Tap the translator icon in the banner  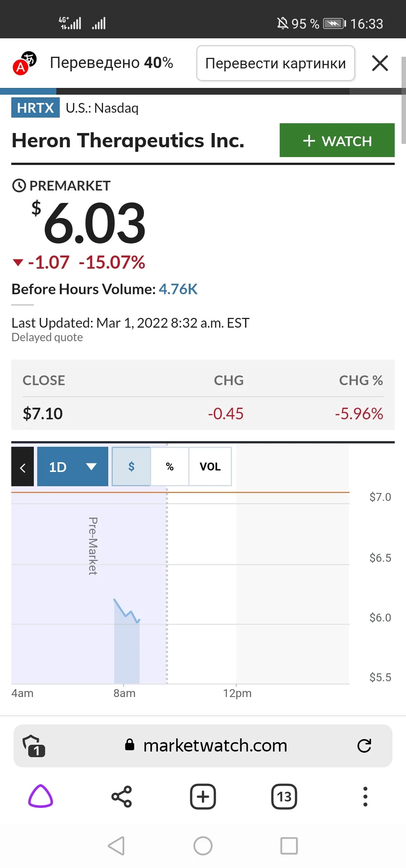tap(24, 63)
